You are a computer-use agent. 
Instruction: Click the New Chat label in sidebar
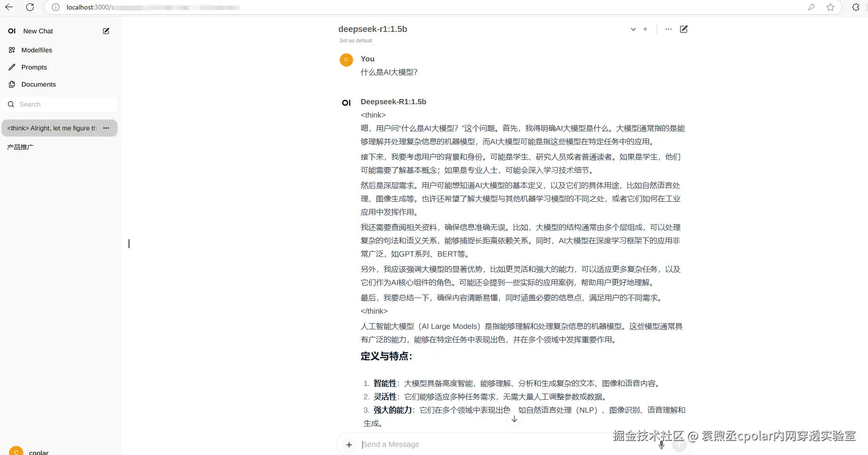point(38,31)
